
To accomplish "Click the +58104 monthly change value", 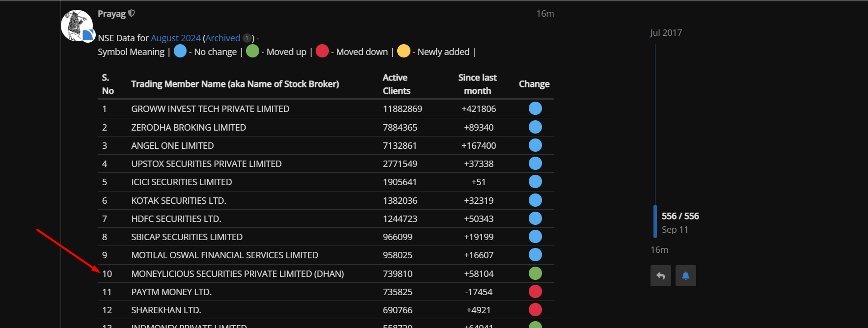I will pyautogui.click(x=479, y=274).
